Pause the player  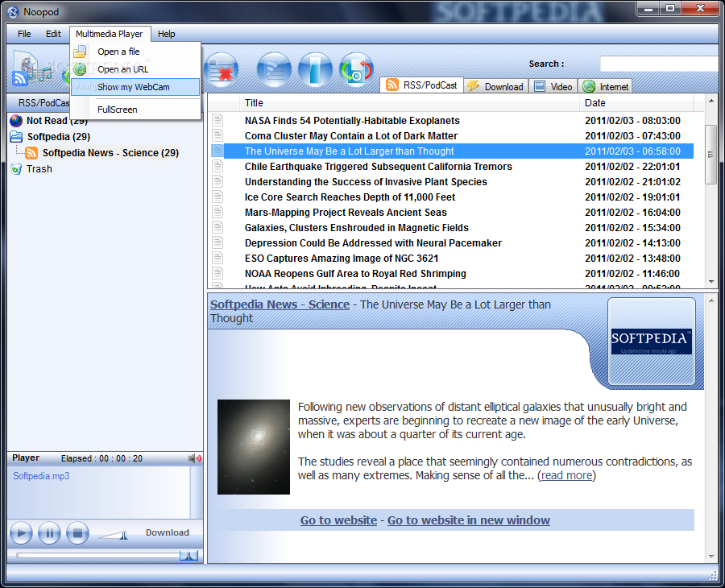[49, 533]
